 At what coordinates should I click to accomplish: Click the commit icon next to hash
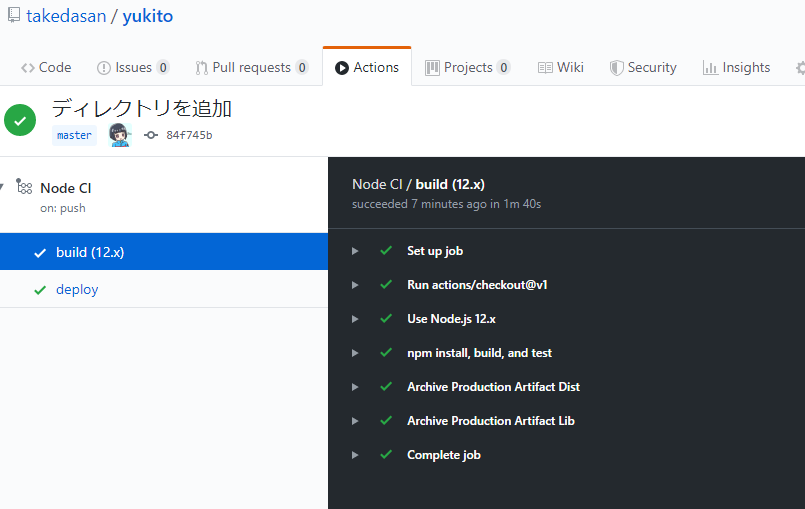pyautogui.click(x=151, y=135)
